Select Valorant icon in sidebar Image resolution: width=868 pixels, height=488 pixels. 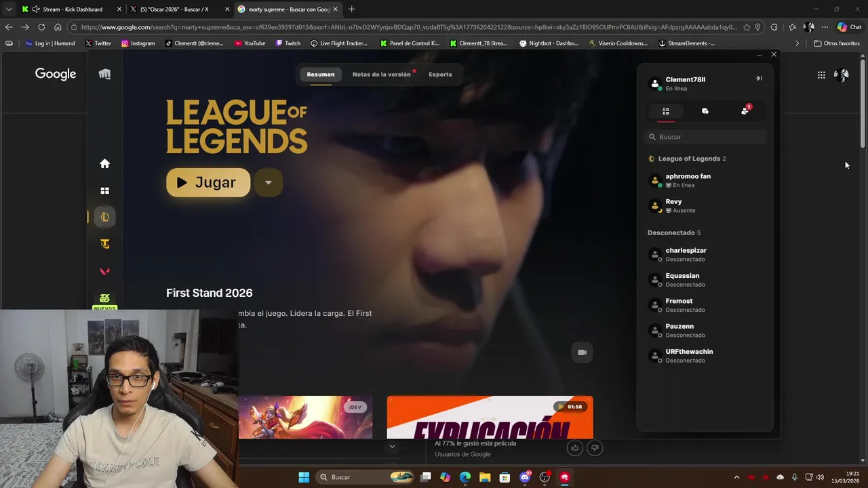[104, 271]
